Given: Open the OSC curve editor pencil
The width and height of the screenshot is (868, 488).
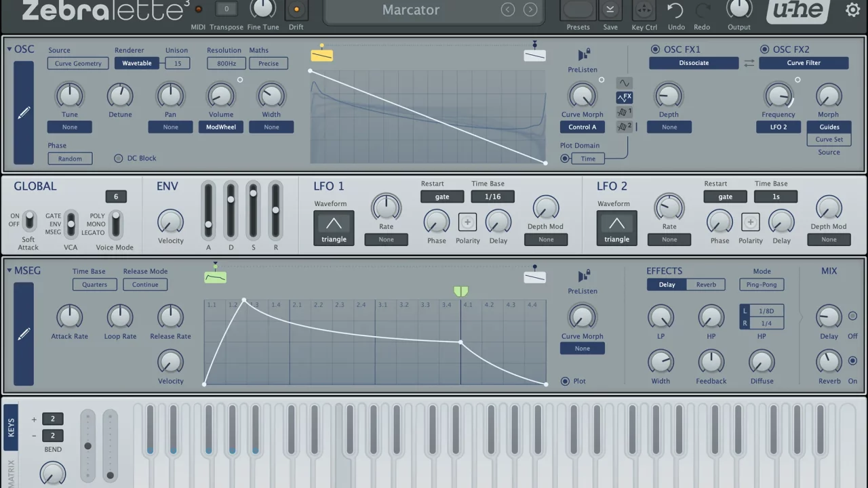Looking at the screenshot, I should [x=24, y=113].
